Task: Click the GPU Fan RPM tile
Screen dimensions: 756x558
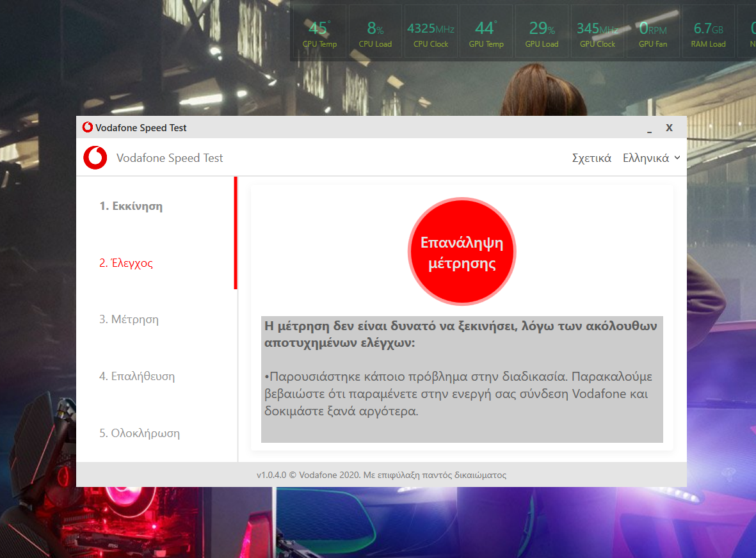Action: [x=653, y=33]
